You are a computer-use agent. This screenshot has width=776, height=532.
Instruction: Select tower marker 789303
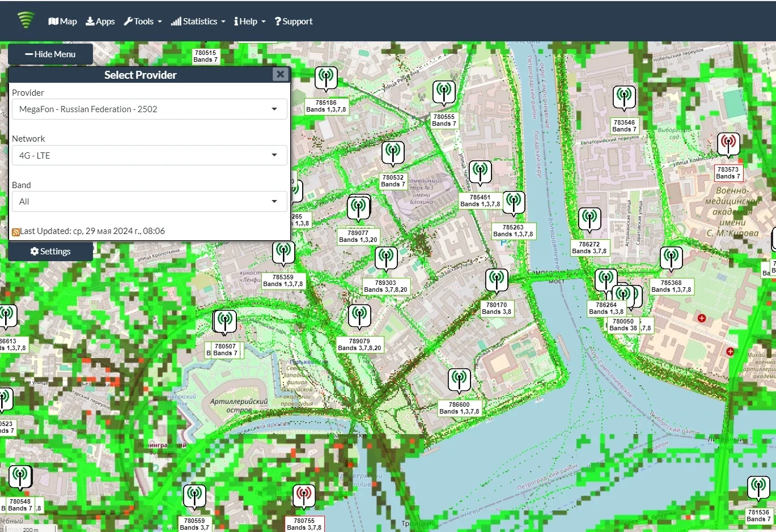point(386,259)
